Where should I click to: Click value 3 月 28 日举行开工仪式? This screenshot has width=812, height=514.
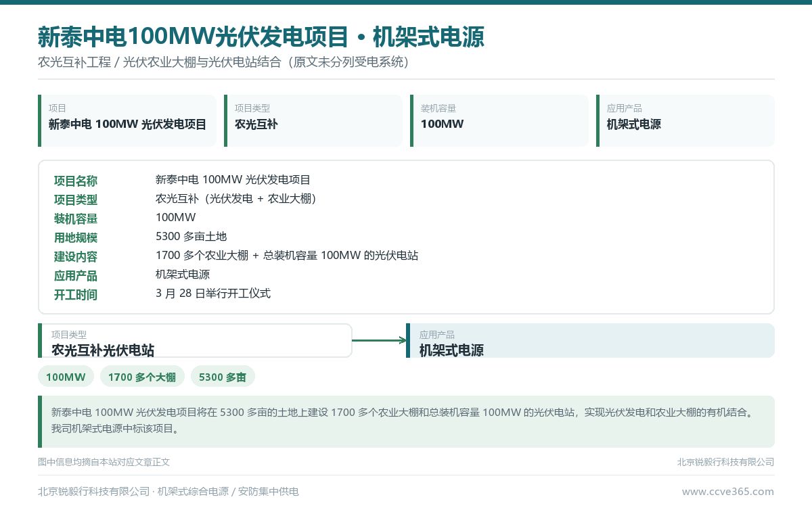[x=213, y=294]
